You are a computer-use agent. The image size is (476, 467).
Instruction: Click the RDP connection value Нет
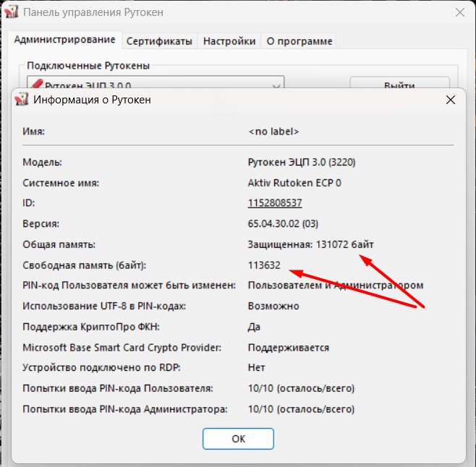[x=256, y=368]
